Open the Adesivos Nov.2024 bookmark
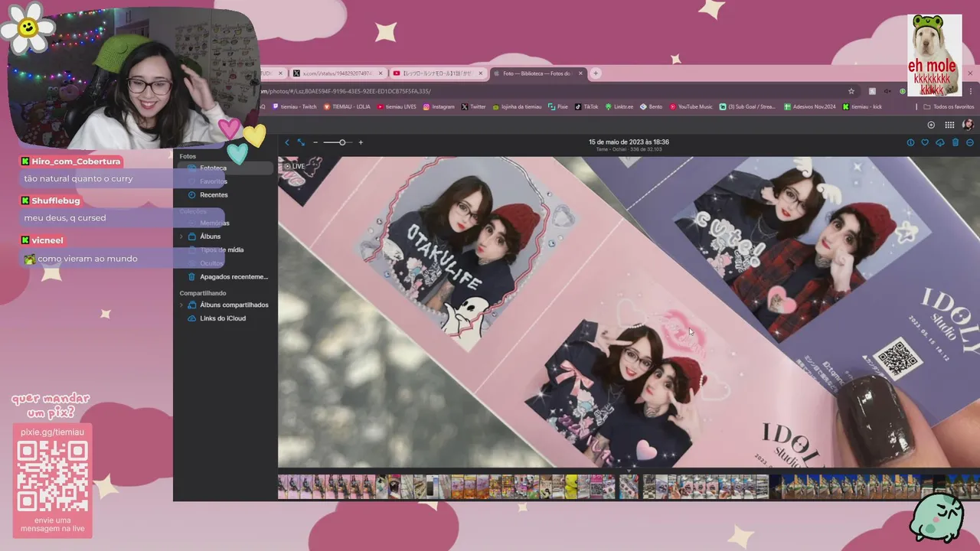The height and width of the screenshot is (551, 980). click(x=810, y=107)
